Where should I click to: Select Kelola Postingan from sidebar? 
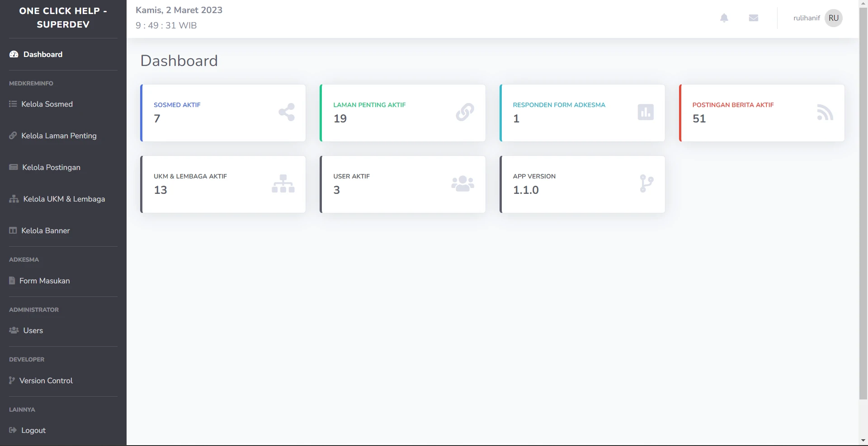[x=51, y=167]
